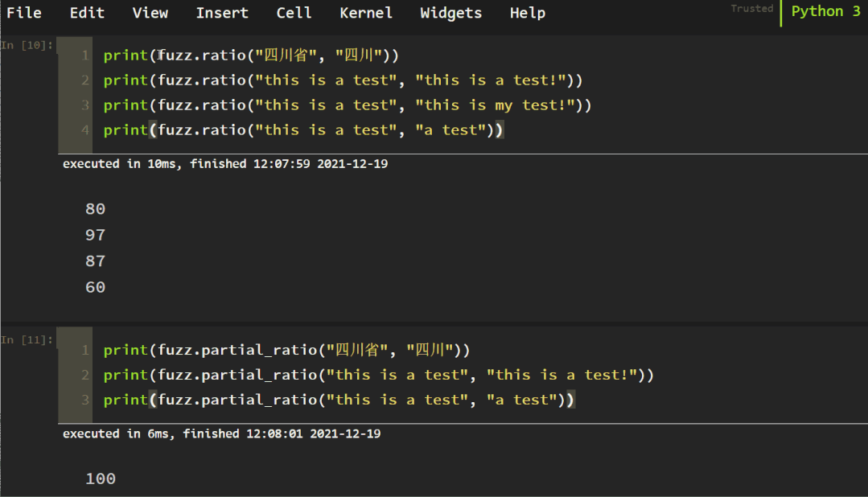Click line number 3 of the second cell
The width and height of the screenshot is (868, 497).
point(84,400)
